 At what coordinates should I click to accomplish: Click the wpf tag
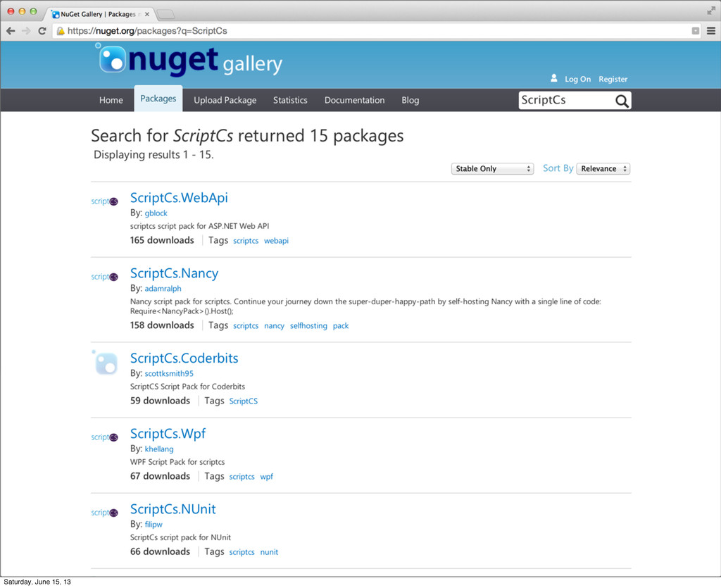[267, 477]
